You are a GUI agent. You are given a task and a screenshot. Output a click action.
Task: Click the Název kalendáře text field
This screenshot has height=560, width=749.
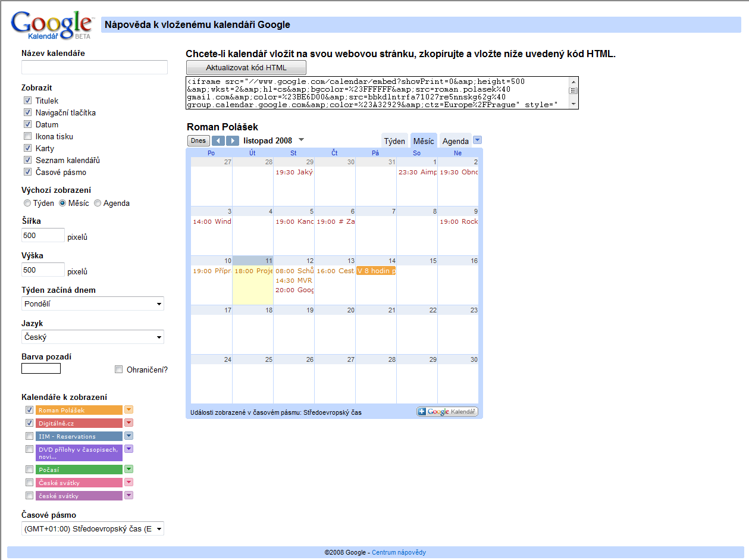(x=95, y=67)
